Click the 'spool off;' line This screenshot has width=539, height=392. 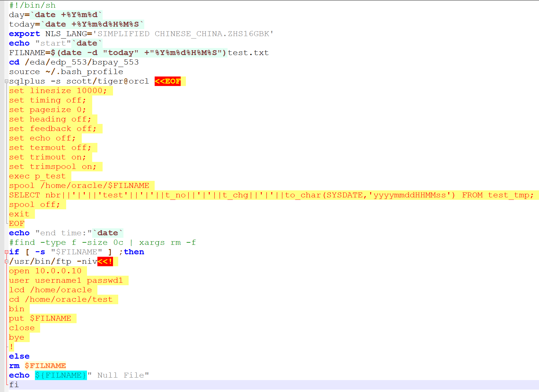coord(35,205)
